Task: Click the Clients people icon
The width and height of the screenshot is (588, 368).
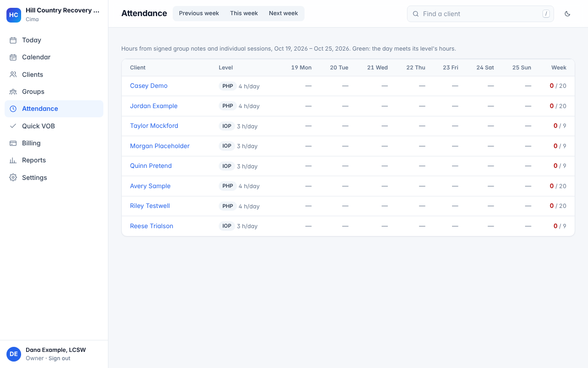Action: coord(13,75)
